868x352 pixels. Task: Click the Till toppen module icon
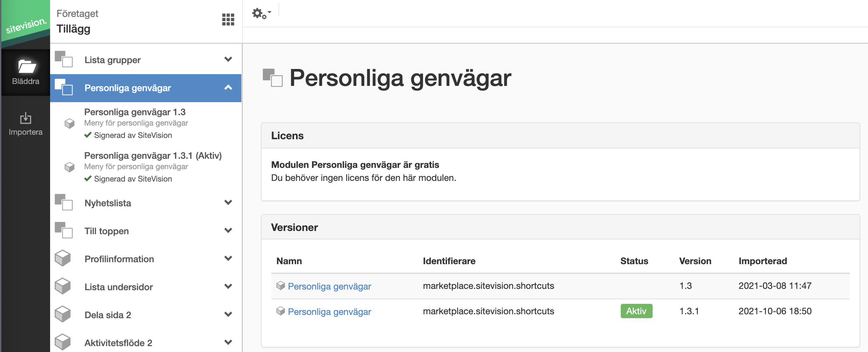pyautogui.click(x=64, y=230)
